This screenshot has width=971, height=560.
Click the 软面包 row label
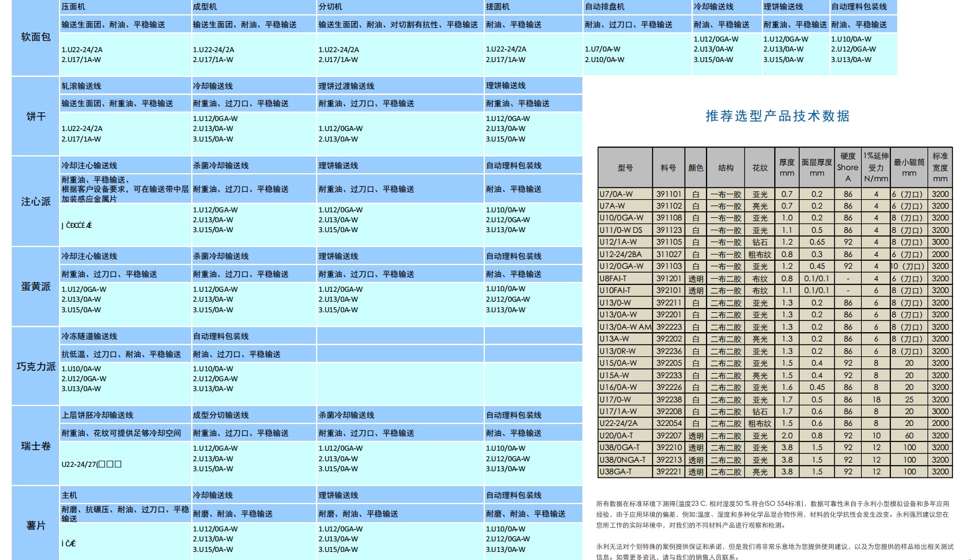35,37
